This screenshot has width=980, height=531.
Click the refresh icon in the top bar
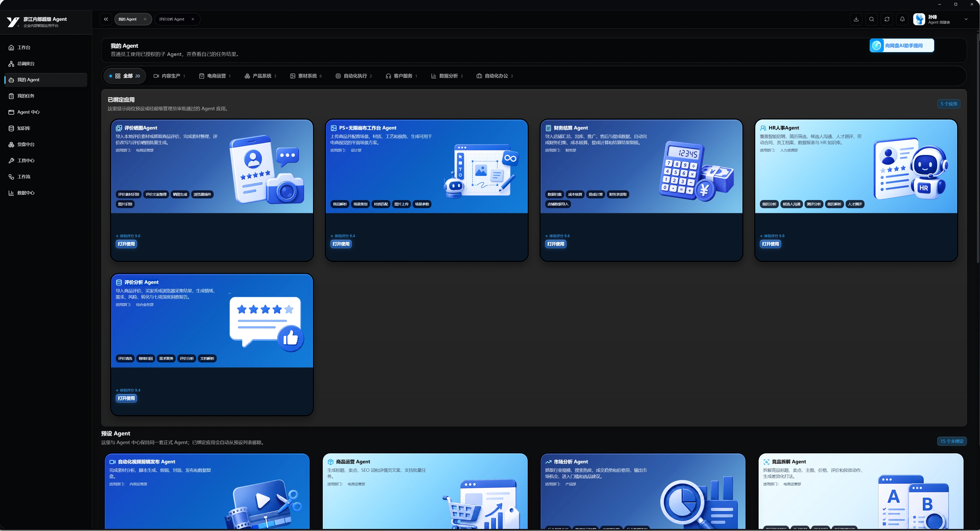pos(887,19)
